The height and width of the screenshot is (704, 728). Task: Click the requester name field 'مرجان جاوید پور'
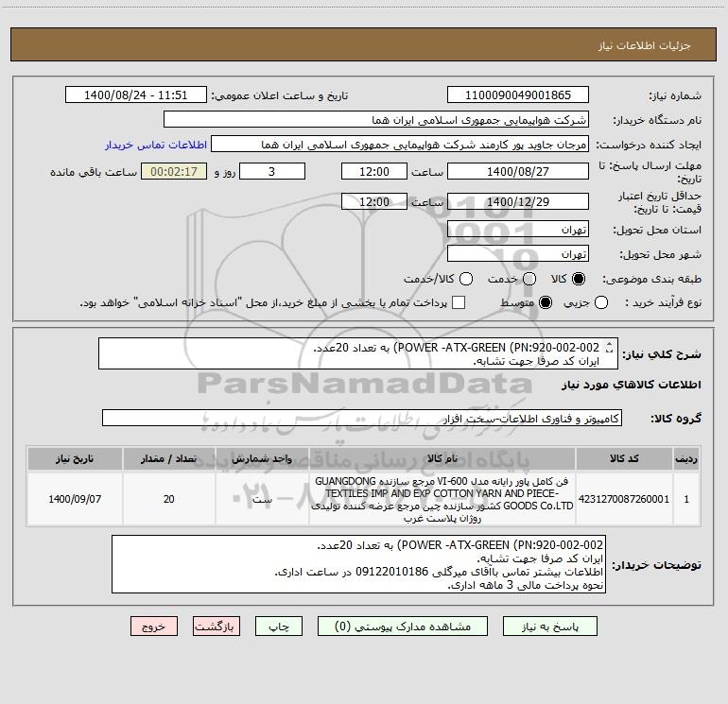400,145
